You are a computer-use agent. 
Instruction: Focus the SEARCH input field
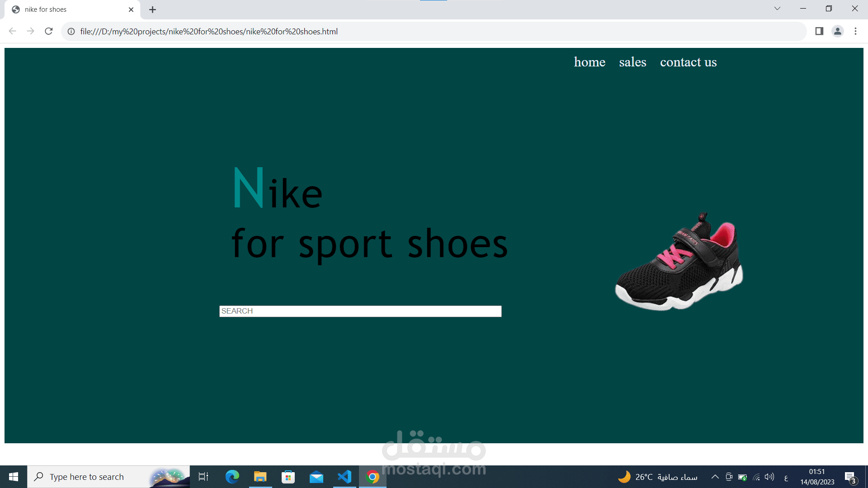[360, 311]
